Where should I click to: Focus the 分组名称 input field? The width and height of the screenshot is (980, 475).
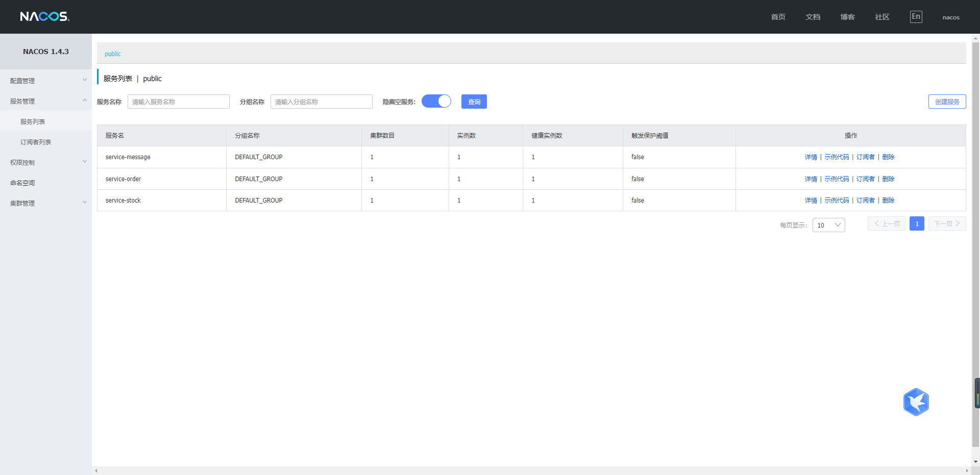click(322, 102)
